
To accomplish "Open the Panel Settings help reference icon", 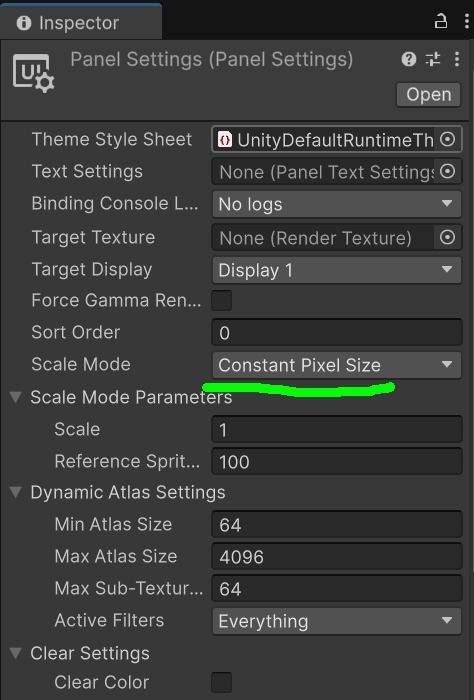I will pos(409,59).
